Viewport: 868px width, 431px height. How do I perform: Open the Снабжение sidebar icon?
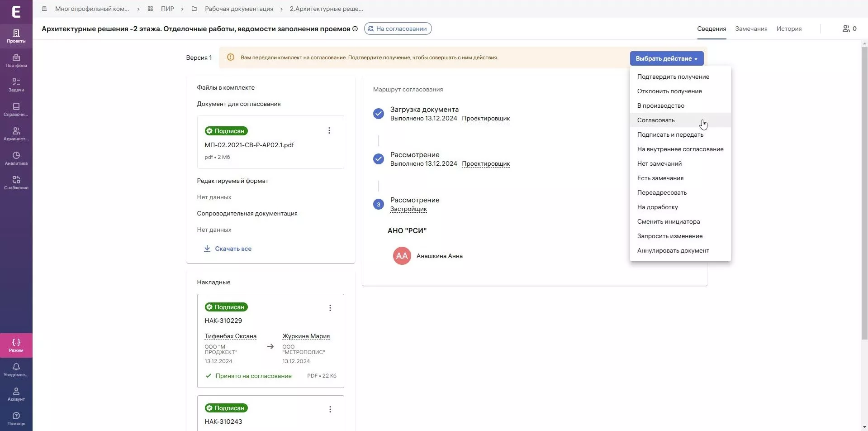[16, 182]
